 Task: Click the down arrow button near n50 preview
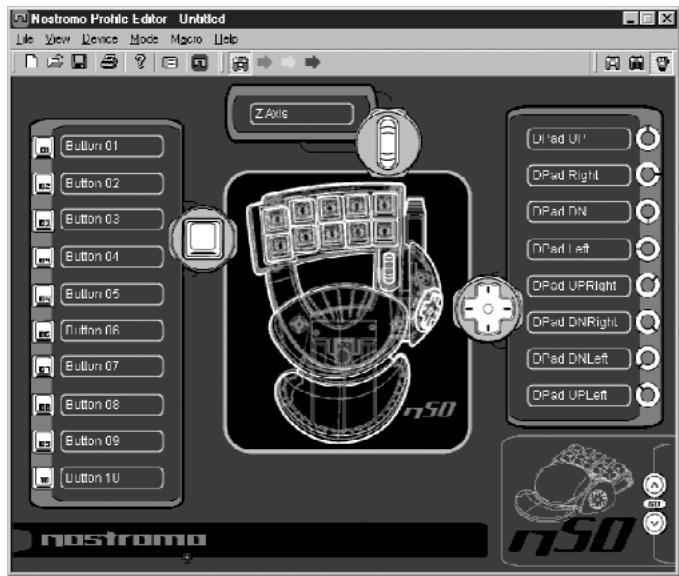pyautogui.click(x=654, y=524)
